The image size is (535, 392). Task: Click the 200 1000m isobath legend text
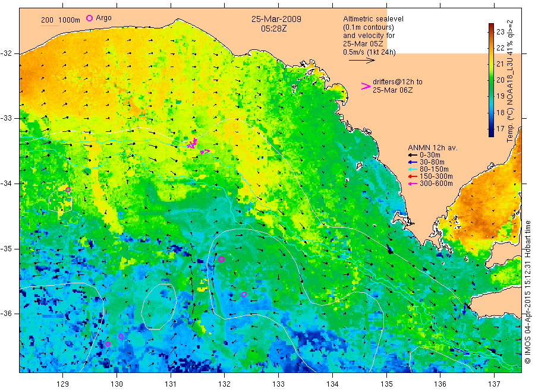(61, 20)
